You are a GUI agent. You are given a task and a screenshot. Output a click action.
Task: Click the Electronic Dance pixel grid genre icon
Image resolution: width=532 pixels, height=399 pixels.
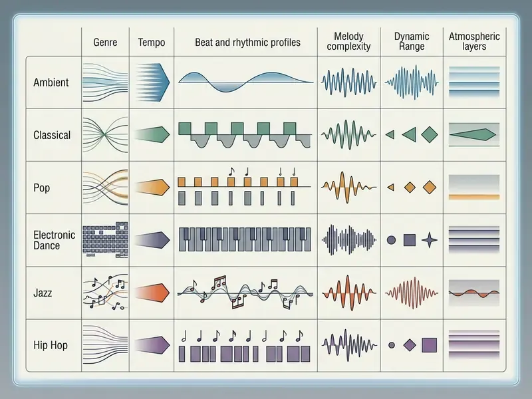(x=105, y=240)
